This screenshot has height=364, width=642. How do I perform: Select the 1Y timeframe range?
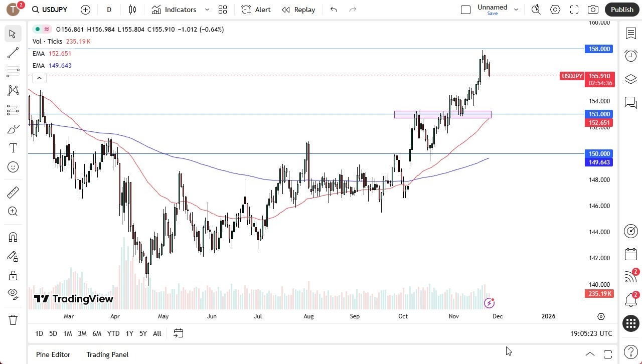click(x=129, y=333)
